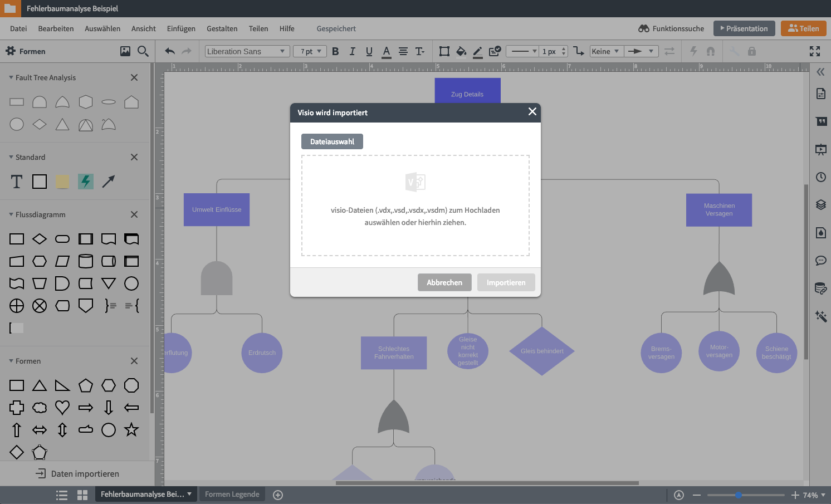Viewport: 831px width, 504px height.
Task: Collapse the Fault Tree Analysis shape section
Action: (12, 77)
